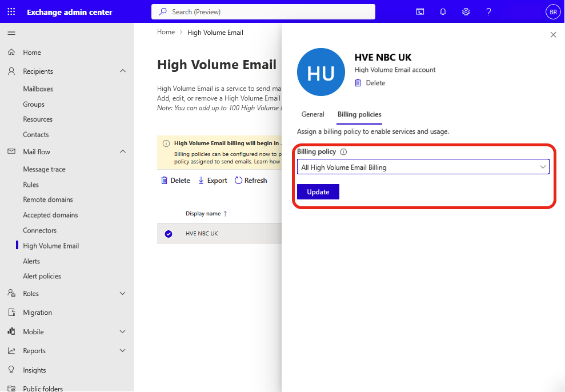Open the BR account avatar

553,12
